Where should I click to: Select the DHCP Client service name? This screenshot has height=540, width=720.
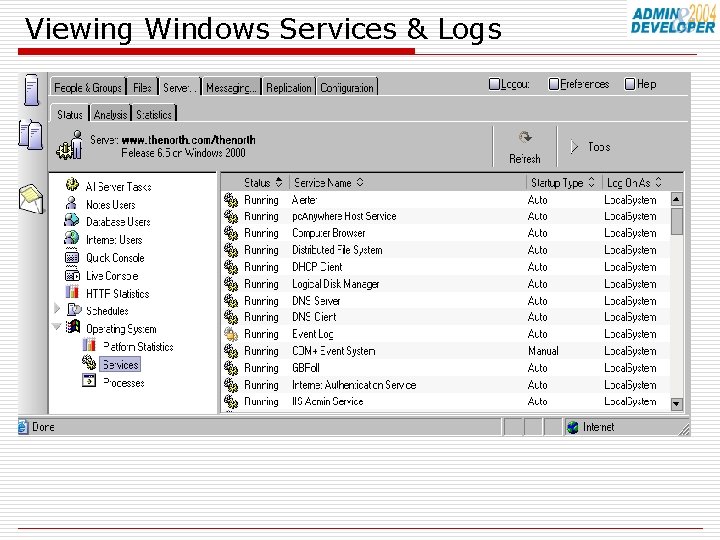(x=317, y=267)
